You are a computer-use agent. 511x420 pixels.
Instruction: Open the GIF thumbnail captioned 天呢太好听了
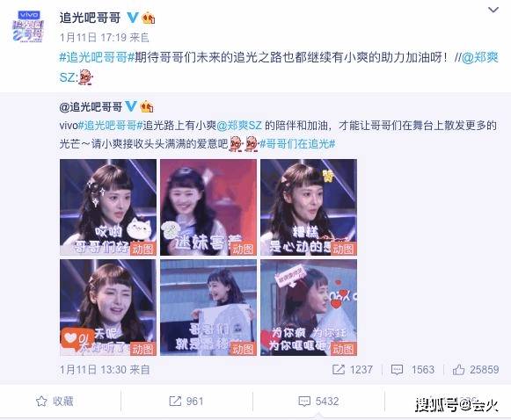click(x=108, y=308)
